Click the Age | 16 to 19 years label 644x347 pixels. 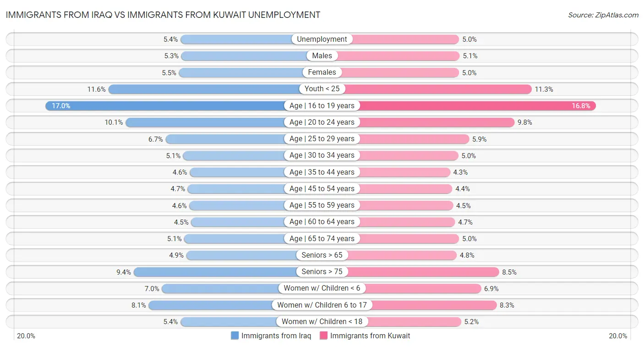pos(322,106)
